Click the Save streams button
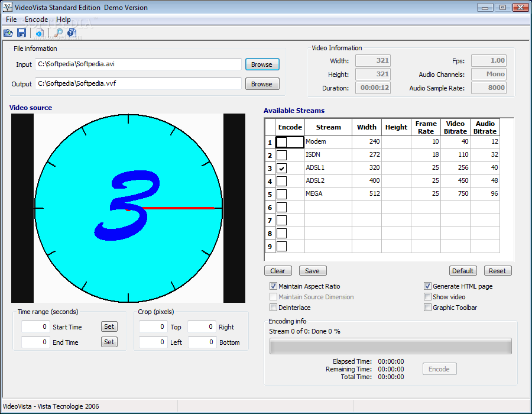Screen dimensions: 532x414 click(x=313, y=271)
